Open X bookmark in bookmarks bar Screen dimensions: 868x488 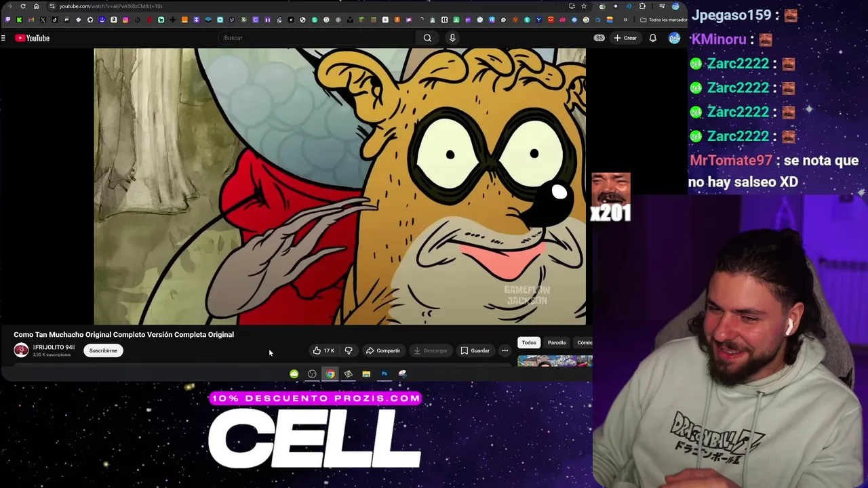click(43, 20)
